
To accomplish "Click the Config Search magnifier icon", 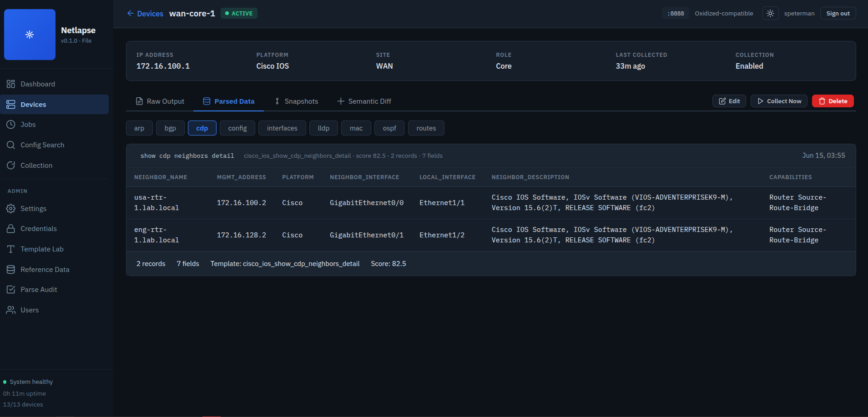I will click(11, 145).
